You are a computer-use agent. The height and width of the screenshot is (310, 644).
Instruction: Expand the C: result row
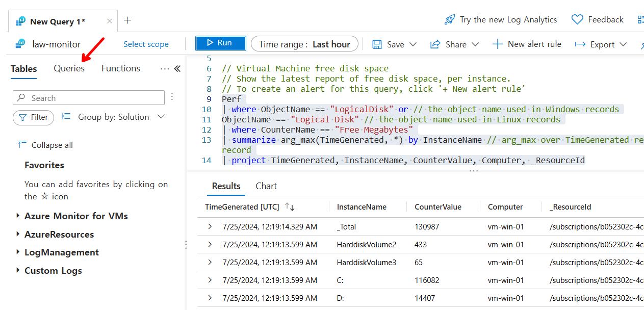[x=210, y=280]
